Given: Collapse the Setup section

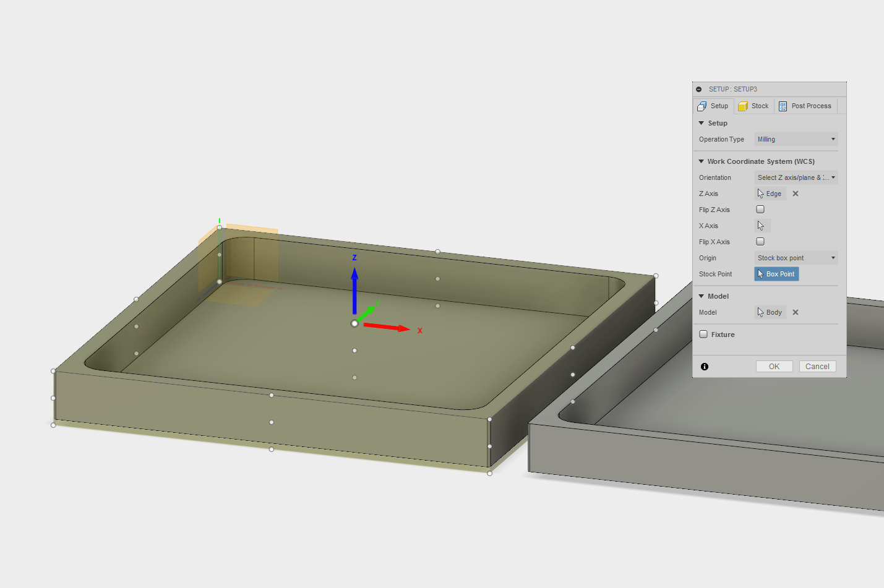Looking at the screenshot, I should [702, 123].
